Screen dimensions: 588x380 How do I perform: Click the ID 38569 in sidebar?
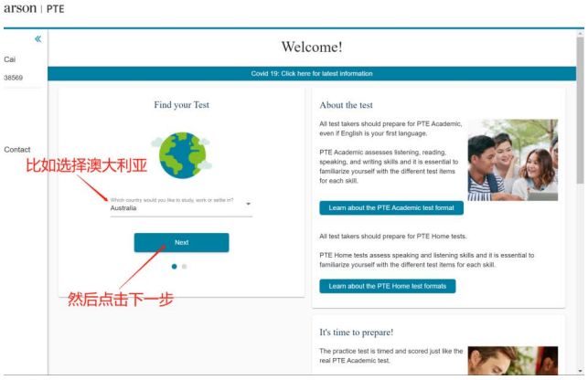(13, 78)
